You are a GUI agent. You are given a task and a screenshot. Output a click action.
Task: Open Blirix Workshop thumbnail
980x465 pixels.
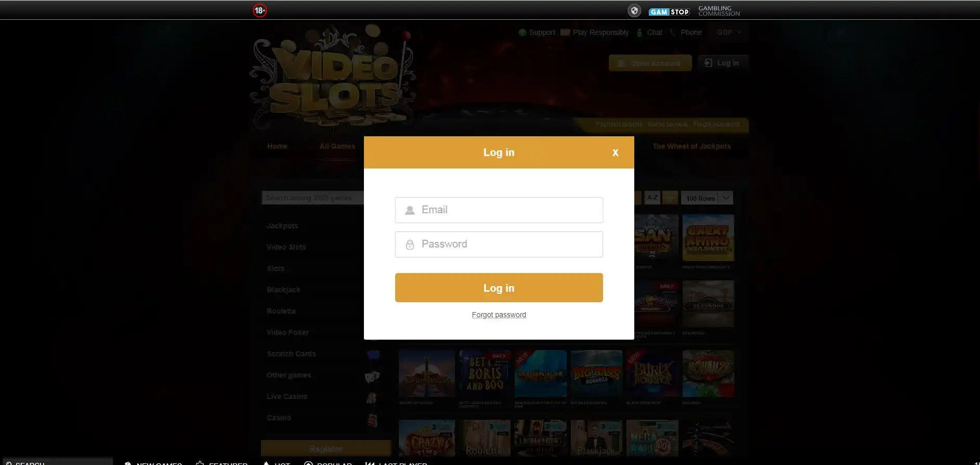pyautogui.click(x=652, y=373)
